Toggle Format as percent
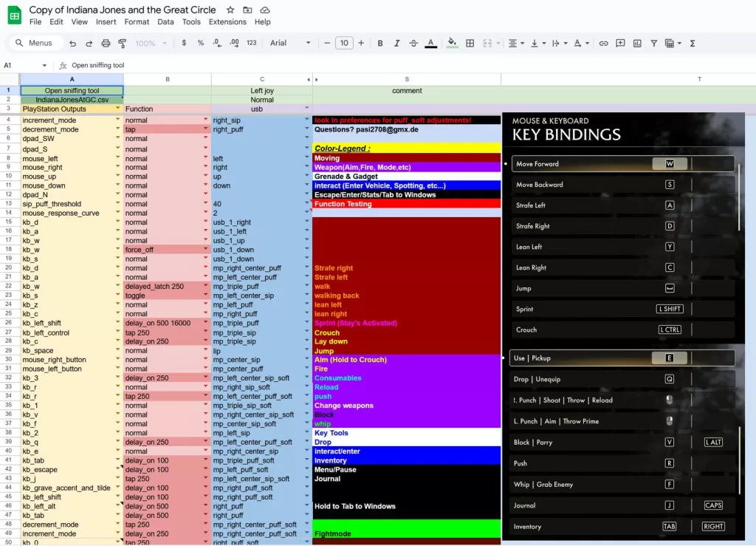 click(198, 43)
